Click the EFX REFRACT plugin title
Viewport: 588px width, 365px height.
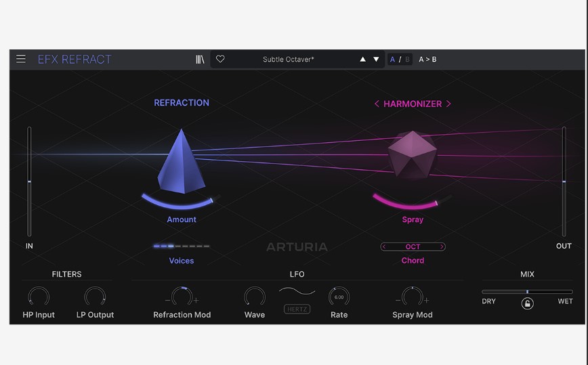click(75, 59)
